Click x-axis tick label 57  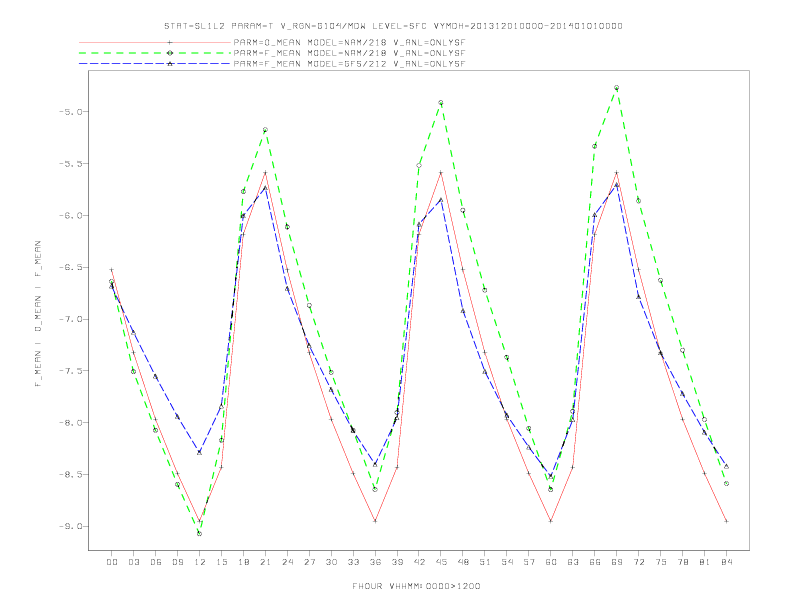point(529,562)
